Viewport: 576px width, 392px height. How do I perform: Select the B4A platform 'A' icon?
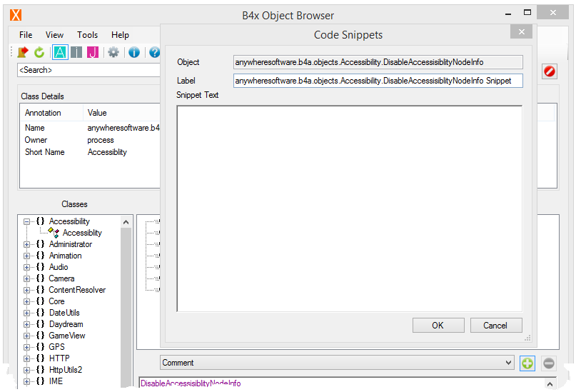point(60,52)
